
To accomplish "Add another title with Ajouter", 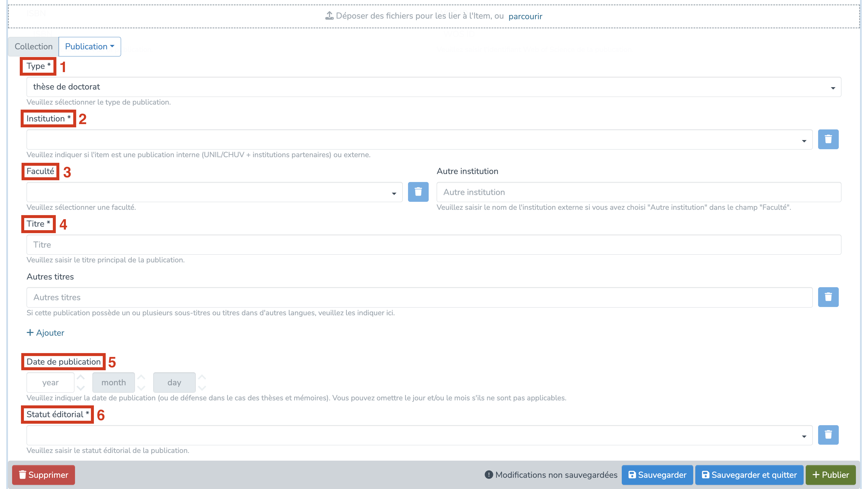I will pyautogui.click(x=45, y=333).
